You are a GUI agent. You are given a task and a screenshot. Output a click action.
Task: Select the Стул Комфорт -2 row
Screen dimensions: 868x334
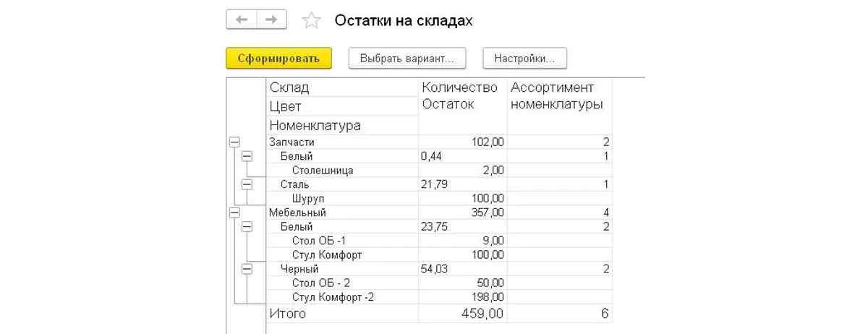(333, 297)
